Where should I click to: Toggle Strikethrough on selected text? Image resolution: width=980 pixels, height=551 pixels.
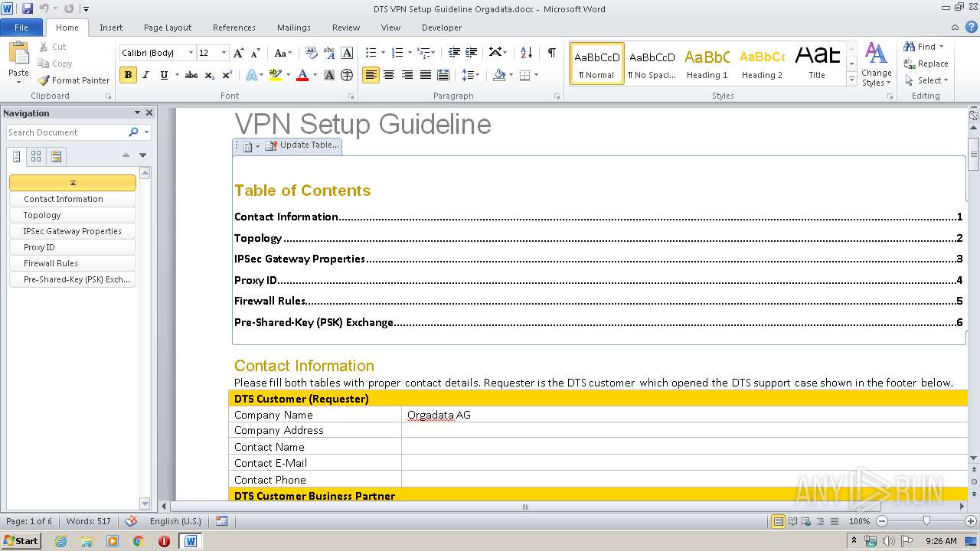point(191,75)
